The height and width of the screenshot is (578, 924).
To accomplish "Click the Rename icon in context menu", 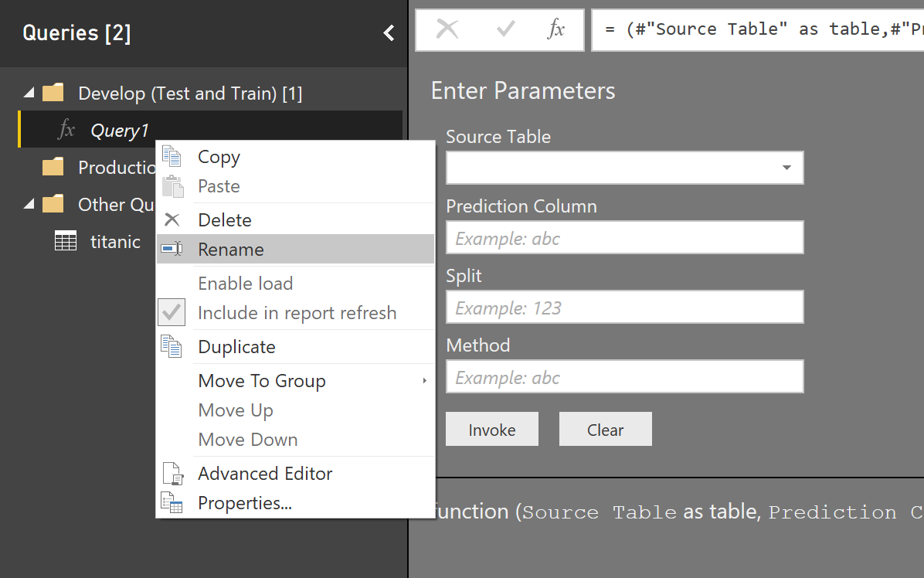I will tap(172, 249).
